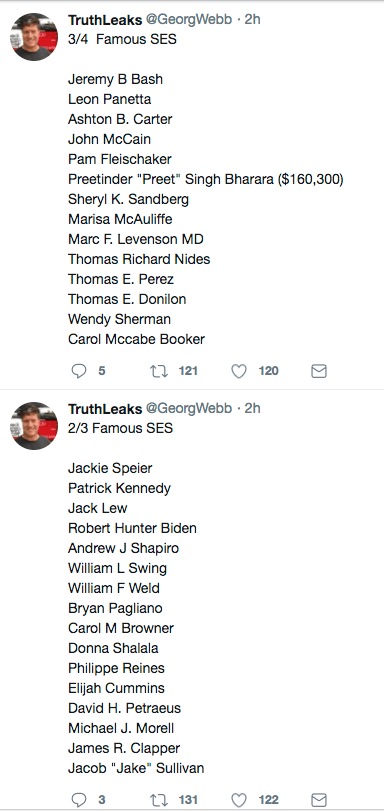Viewport: 384px width, 811px height.
Task: Retweet the 3/4 Famous SES tweet
Action: 159,371
